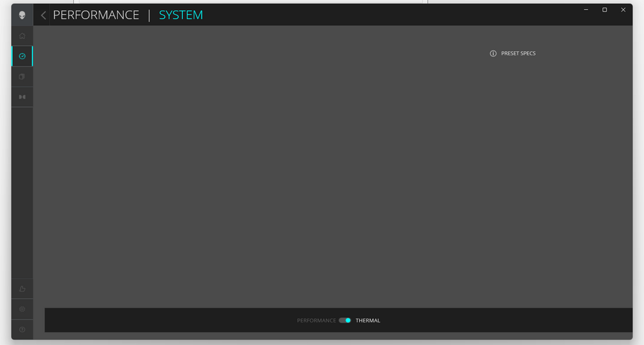Open the audio sidebar icon below Library
The width and height of the screenshot is (644, 345).
pyautogui.click(x=22, y=97)
